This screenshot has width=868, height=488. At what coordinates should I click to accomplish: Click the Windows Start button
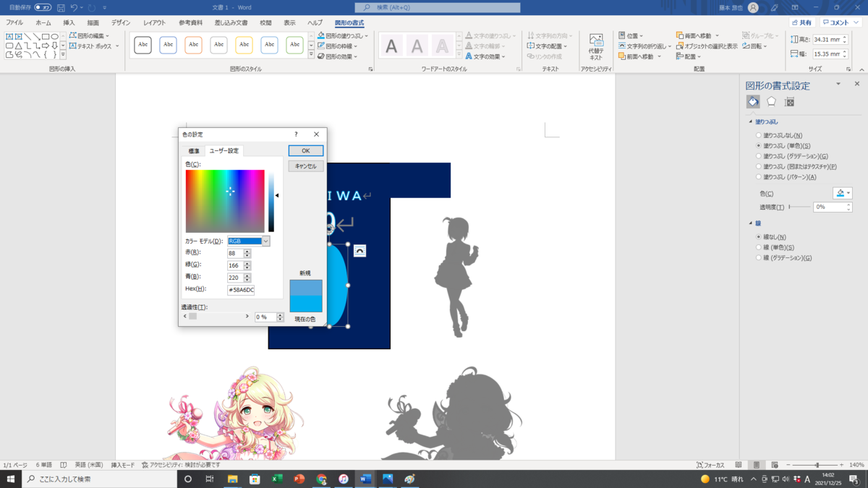(11, 479)
